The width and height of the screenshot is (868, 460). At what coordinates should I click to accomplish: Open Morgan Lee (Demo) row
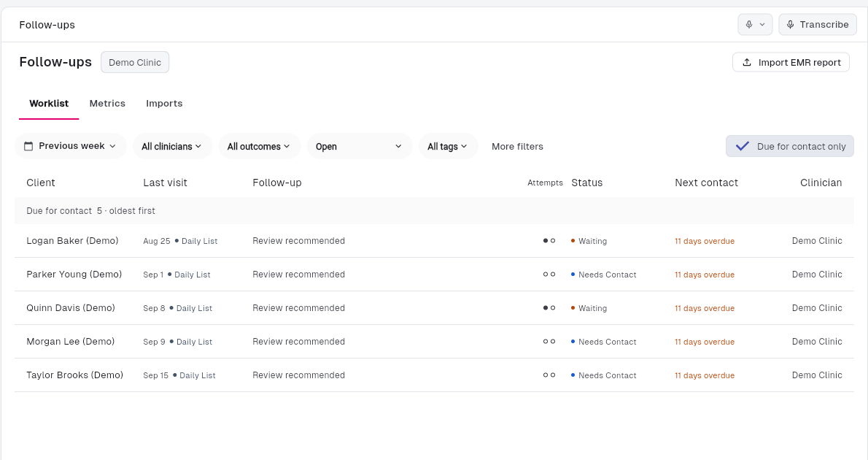434,342
